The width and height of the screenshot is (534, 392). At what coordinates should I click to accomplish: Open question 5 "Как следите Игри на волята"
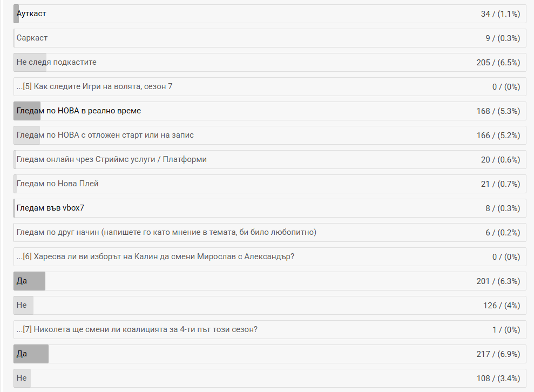[94, 86]
